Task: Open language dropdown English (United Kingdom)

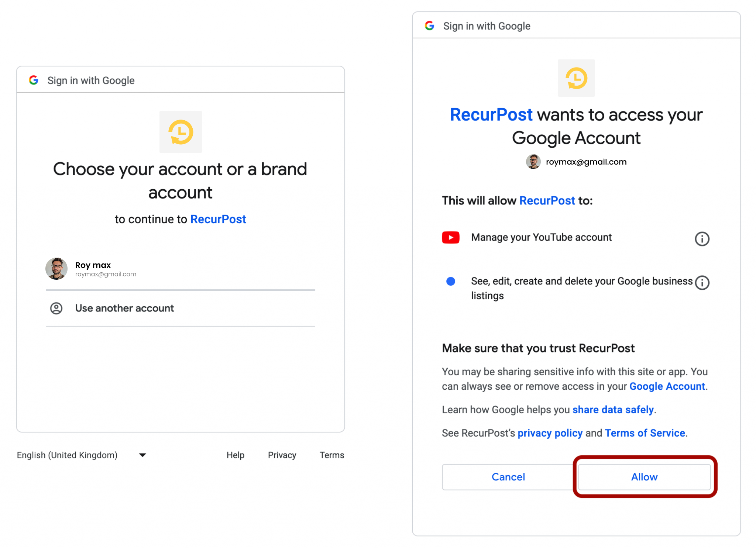Action: 82,455
